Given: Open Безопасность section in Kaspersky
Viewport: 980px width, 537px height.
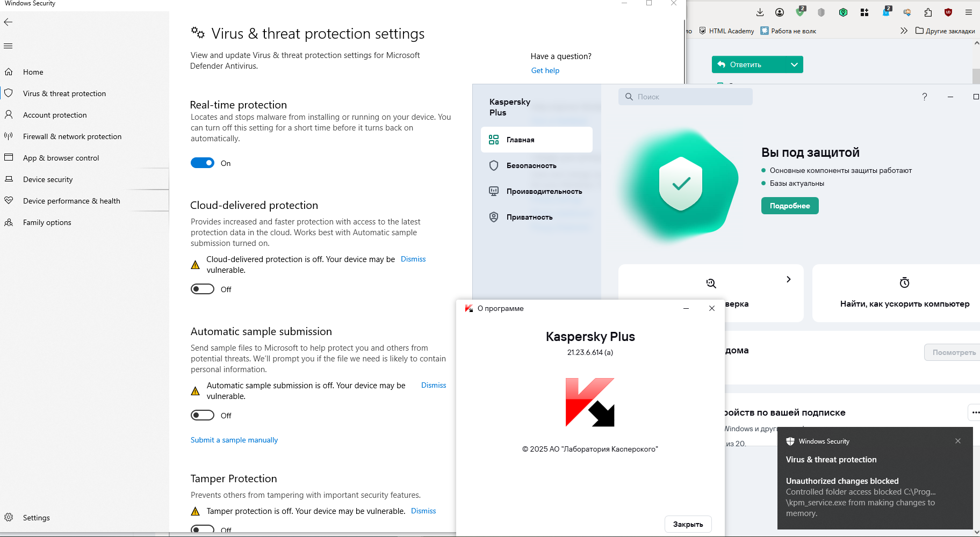Looking at the screenshot, I should (x=537, y=165).
